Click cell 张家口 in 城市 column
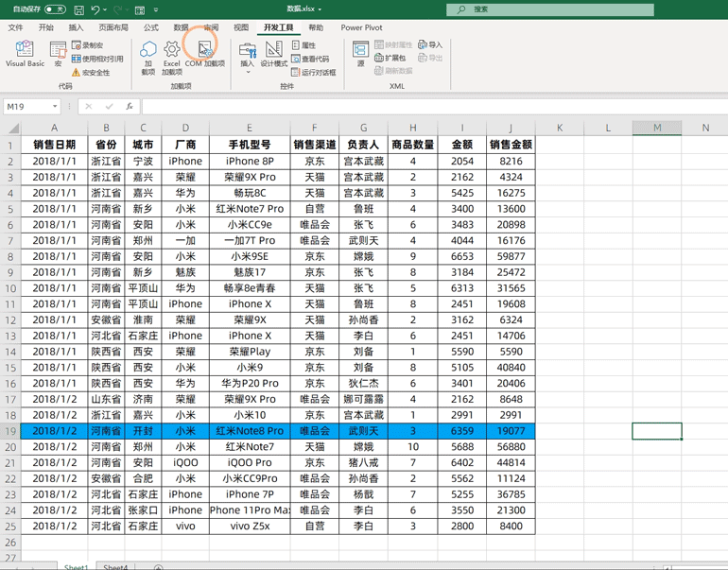This screenshot has width=728, height=570. point(143,510)
